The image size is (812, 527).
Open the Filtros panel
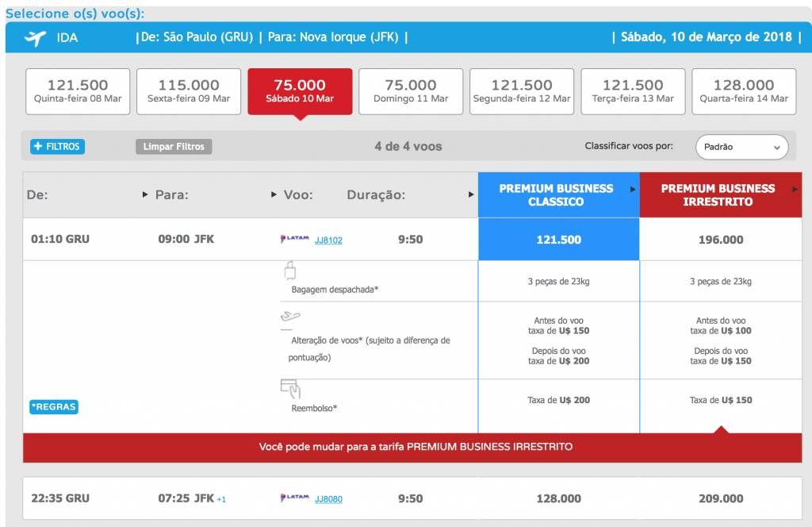57,147
